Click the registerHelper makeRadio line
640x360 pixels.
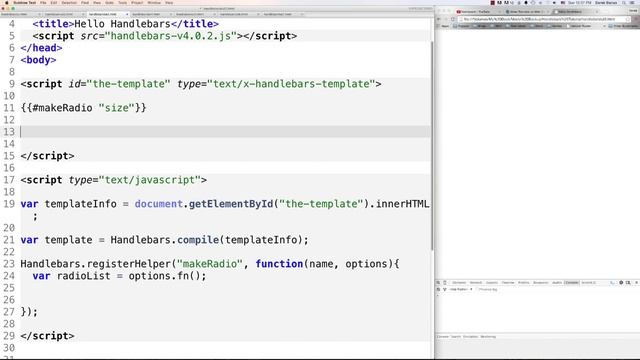point(210,264)
